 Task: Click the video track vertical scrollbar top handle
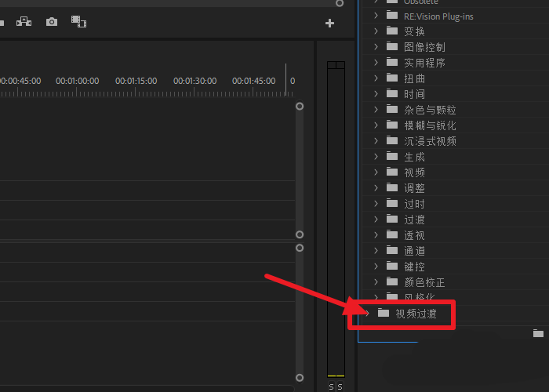299,107
